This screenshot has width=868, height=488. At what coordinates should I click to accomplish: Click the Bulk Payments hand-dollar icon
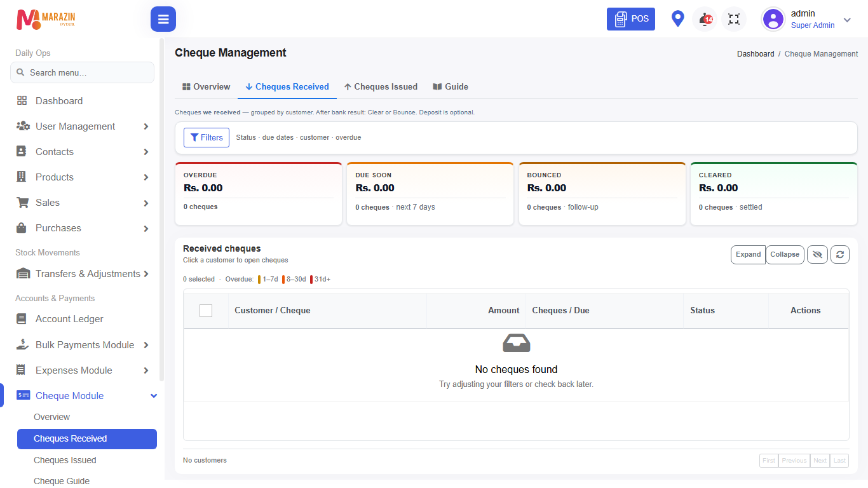point(23,345)
